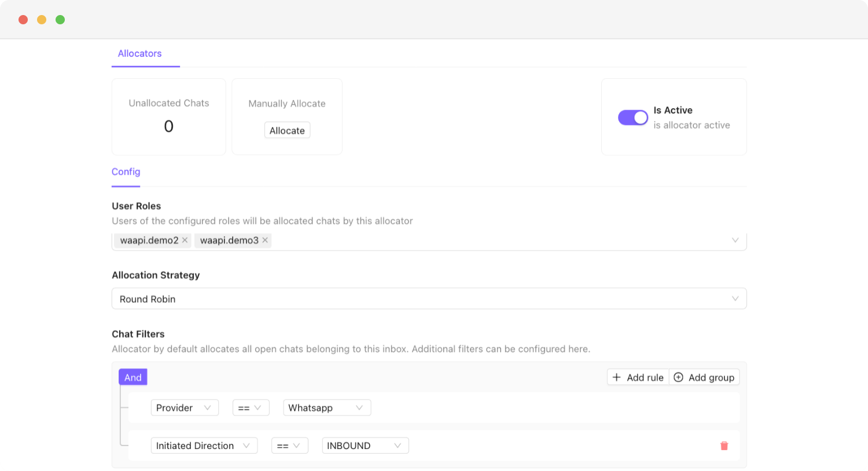Click inside the User Roles input field

tap(429, 241)
